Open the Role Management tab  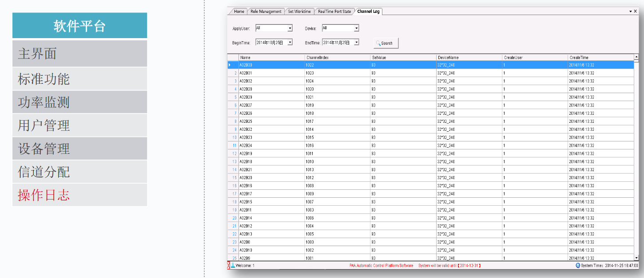tap(266, 12)
